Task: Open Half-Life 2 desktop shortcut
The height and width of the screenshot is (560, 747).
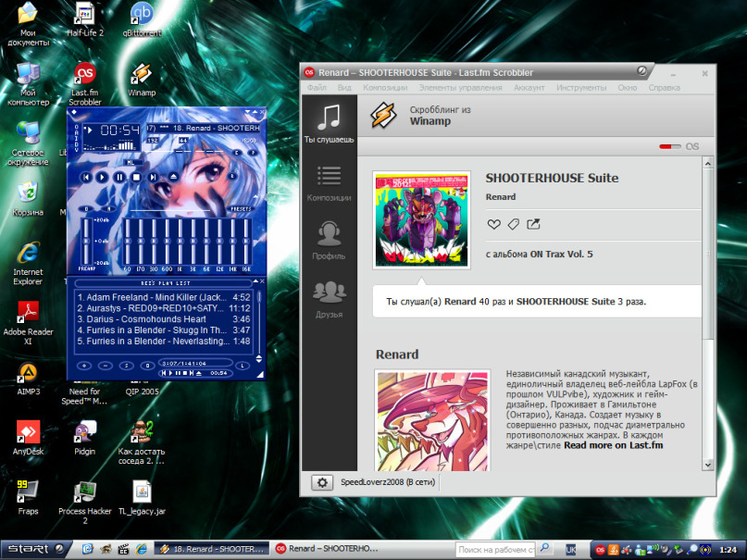Action: click(85, 20)
